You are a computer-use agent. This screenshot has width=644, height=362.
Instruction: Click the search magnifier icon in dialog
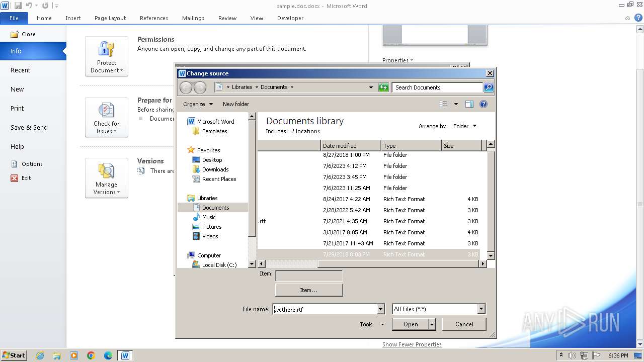pos(488,87)
